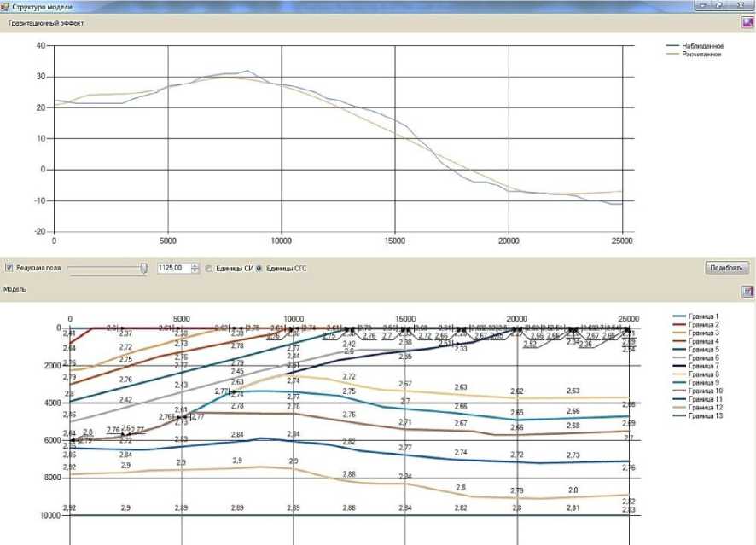
Task: Click the field reduction slider thumb
Action: pyautogui.click(x=143, y=269)
